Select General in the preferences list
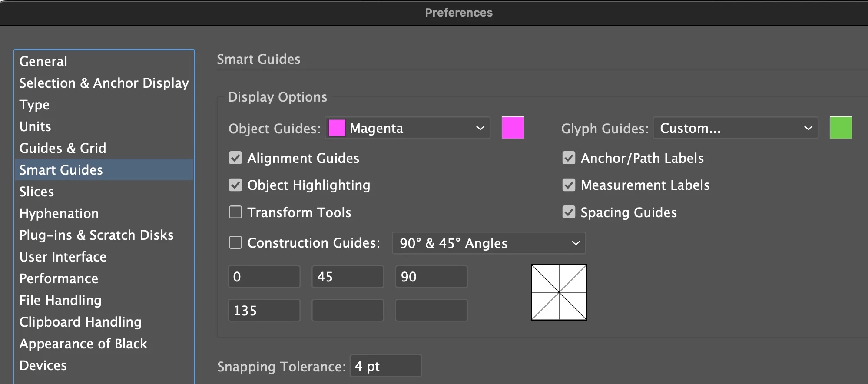 click(x=43, y=61)
